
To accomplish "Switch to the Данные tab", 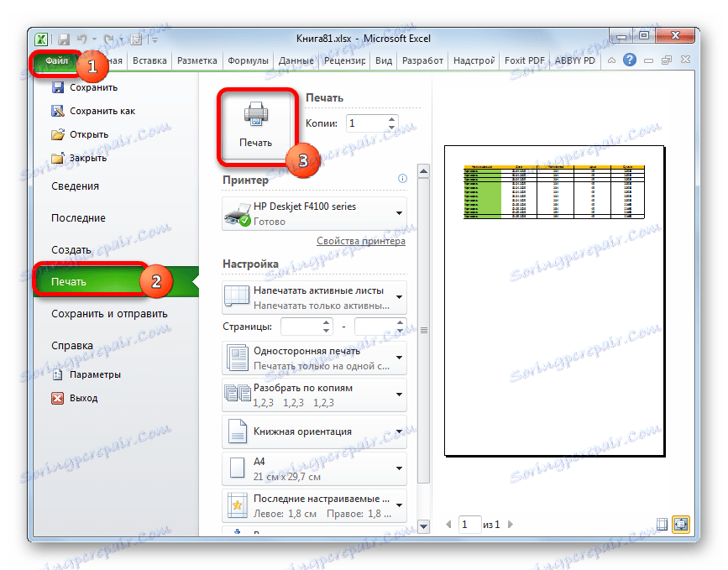I will 296,60.
